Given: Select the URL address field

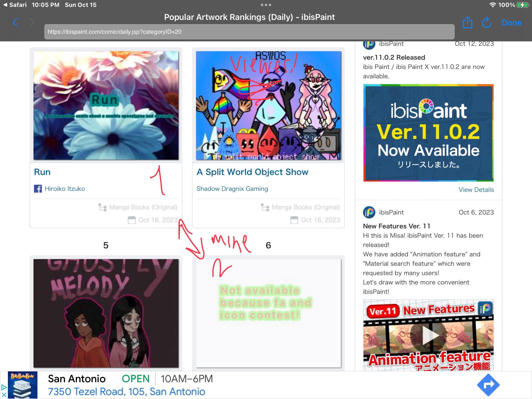Looking at the screenshot, I should click(x=249, y=32).
